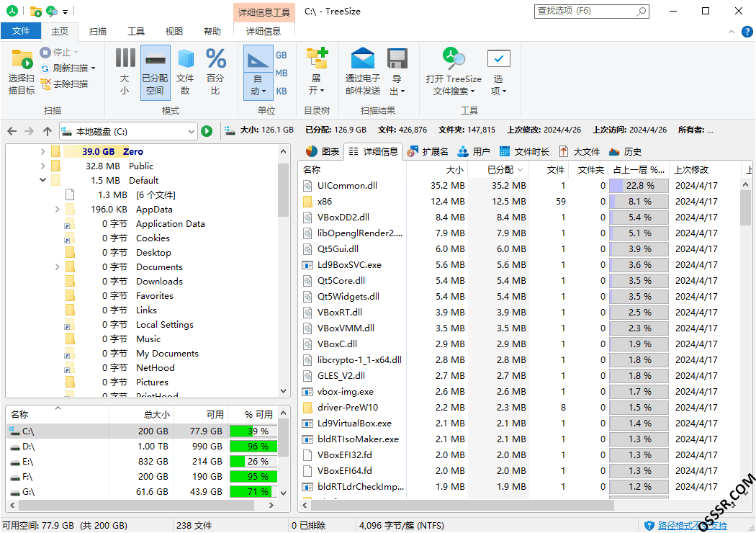This screenshot has width=756, height=533.
Task: Open the 导出 export dropdown
Action: point(397,72)
